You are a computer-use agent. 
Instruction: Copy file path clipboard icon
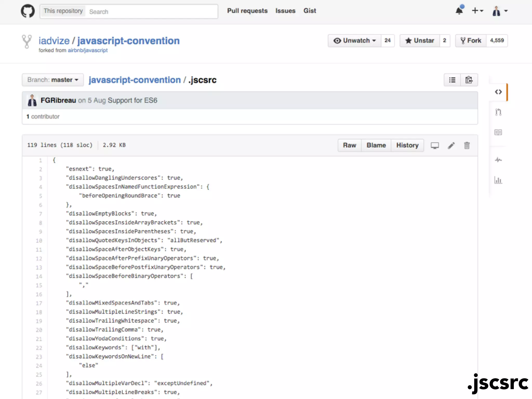469,80
